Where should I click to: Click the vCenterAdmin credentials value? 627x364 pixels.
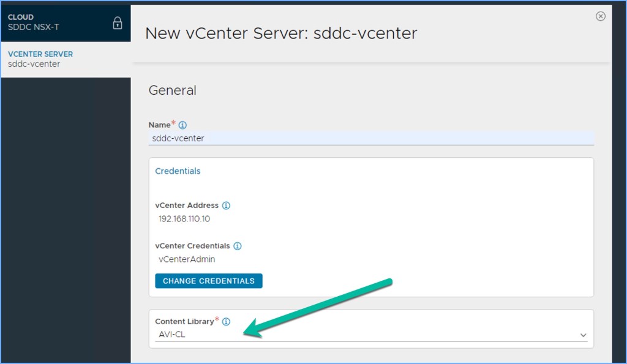click(x=187, y=259)
